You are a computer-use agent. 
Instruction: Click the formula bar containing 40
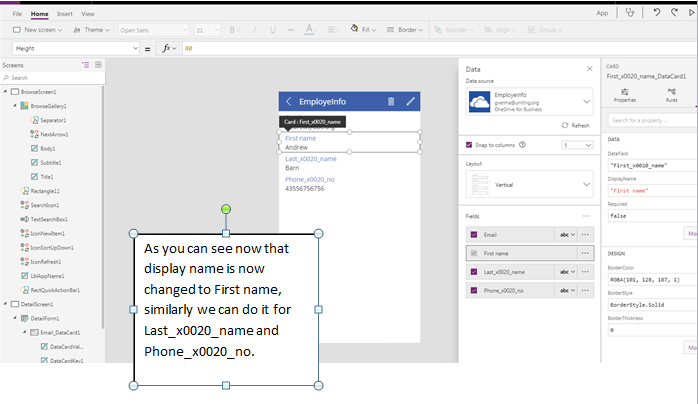tap(438, 48)
